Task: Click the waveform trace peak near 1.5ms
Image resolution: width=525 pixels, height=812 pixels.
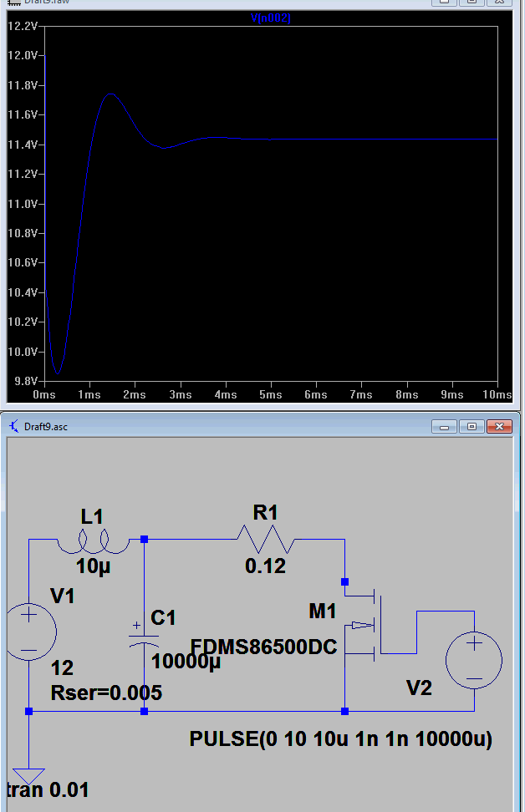Action: [110, 94]
